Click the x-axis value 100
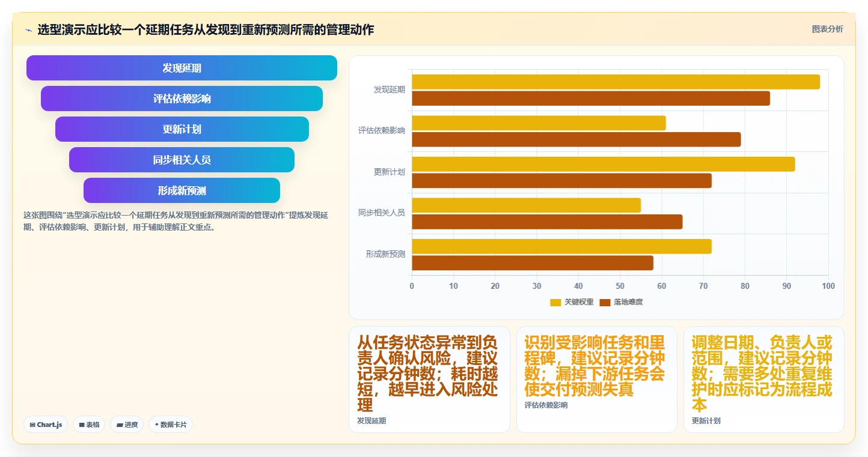 click(x=828, y=286)
